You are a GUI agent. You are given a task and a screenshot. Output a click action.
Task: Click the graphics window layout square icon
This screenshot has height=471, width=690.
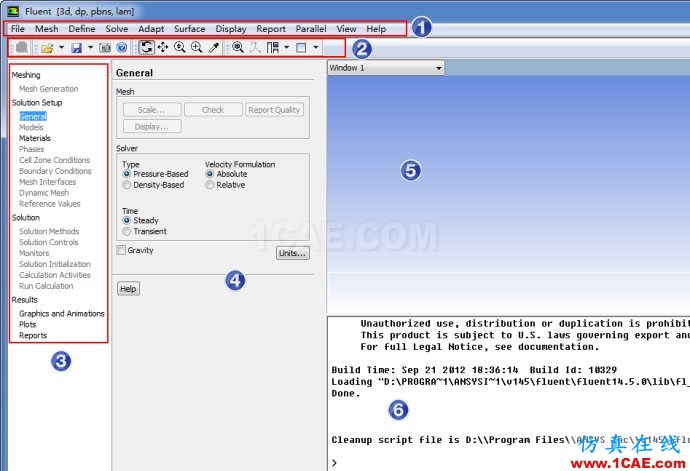pos(301,48)
